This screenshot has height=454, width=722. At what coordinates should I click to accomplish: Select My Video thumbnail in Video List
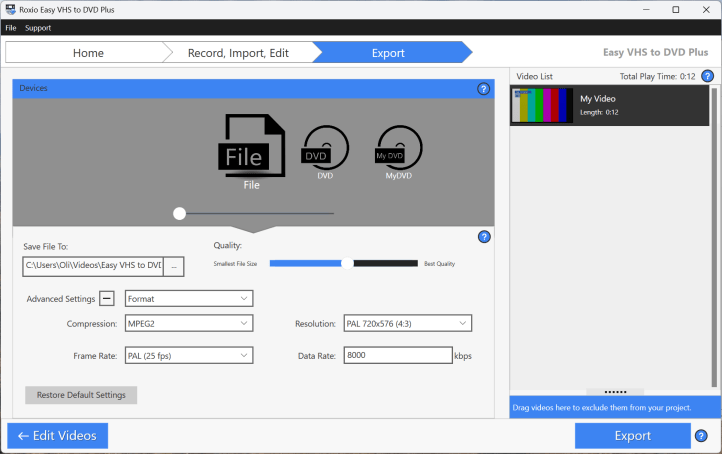point(542,105)
